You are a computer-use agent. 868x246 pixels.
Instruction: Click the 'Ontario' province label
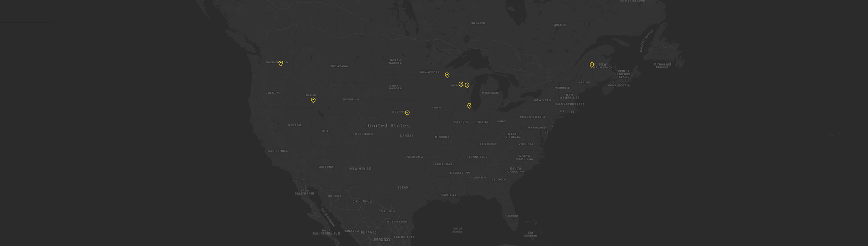tap(478, 23)
